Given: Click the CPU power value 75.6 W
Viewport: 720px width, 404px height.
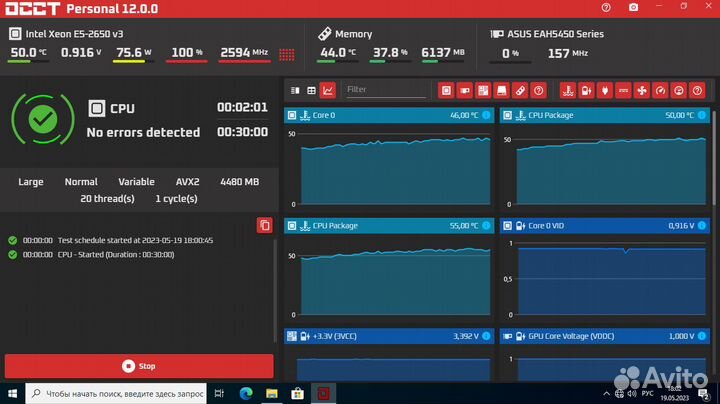Looking at the screenshot, I should pos(134,52).
